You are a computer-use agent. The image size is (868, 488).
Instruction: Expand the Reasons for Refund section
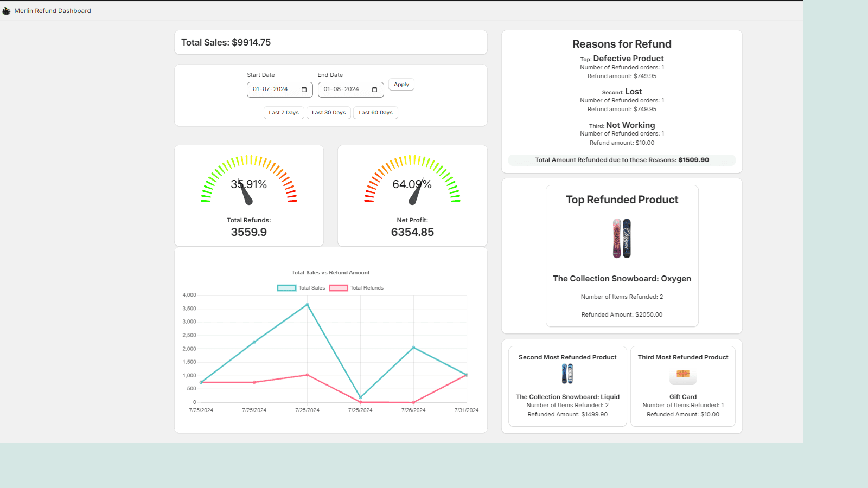622,44
